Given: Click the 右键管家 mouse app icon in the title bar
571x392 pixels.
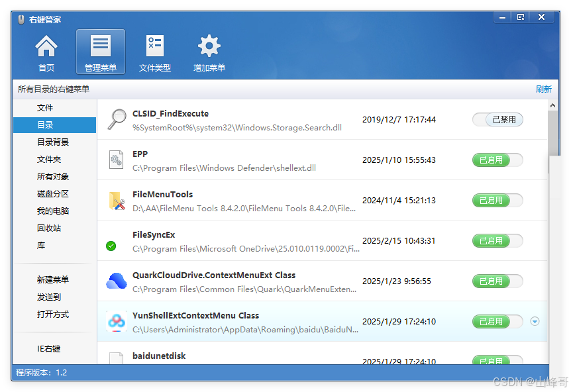Looking at the screenshot, I should pos(21,19).
